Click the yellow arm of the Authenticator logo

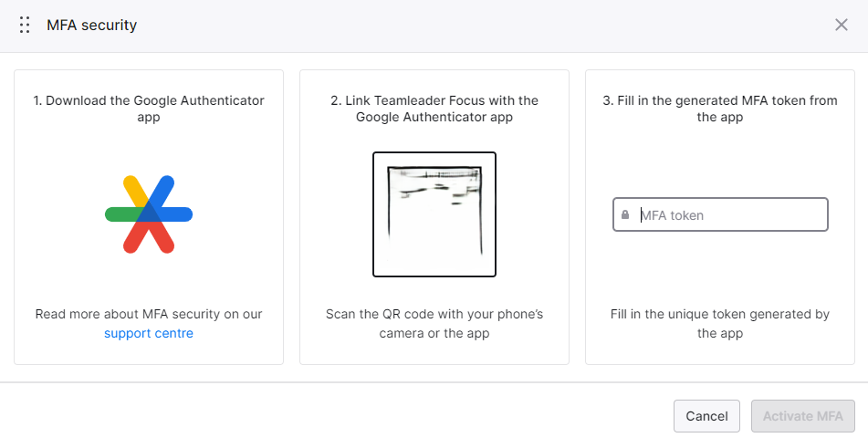coord(134,190)
